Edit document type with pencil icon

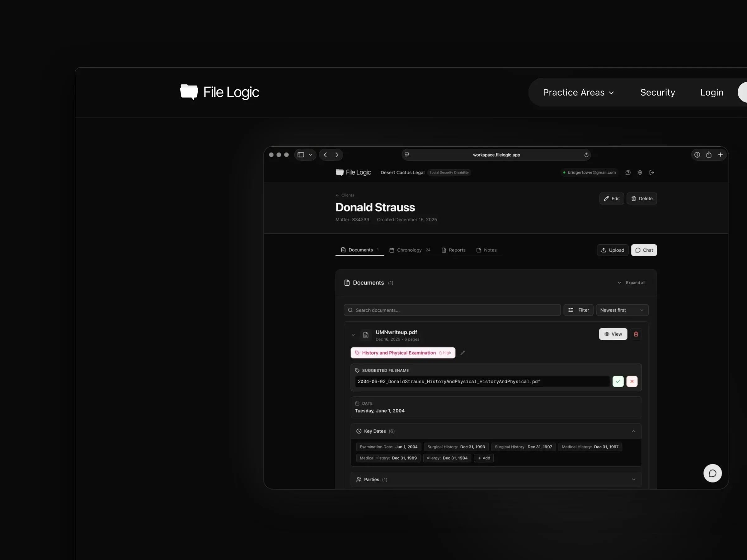[462, 353]
